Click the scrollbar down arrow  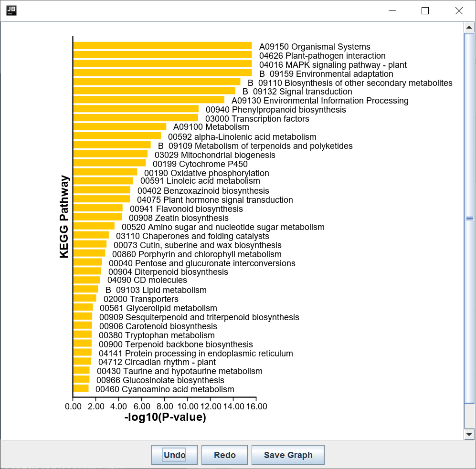pyautogui.click(x=469, y=434)
